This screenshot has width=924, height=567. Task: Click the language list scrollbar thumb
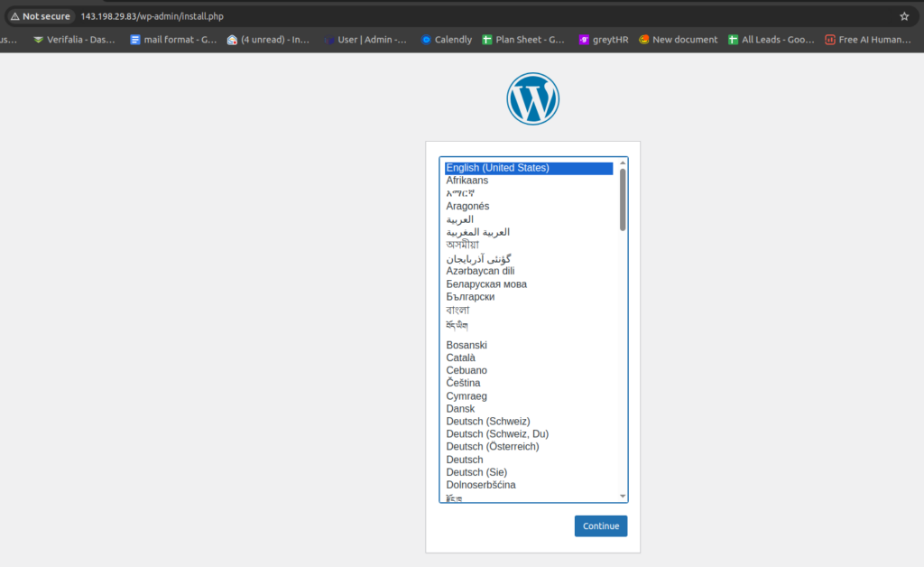click(x=623, y=200)
